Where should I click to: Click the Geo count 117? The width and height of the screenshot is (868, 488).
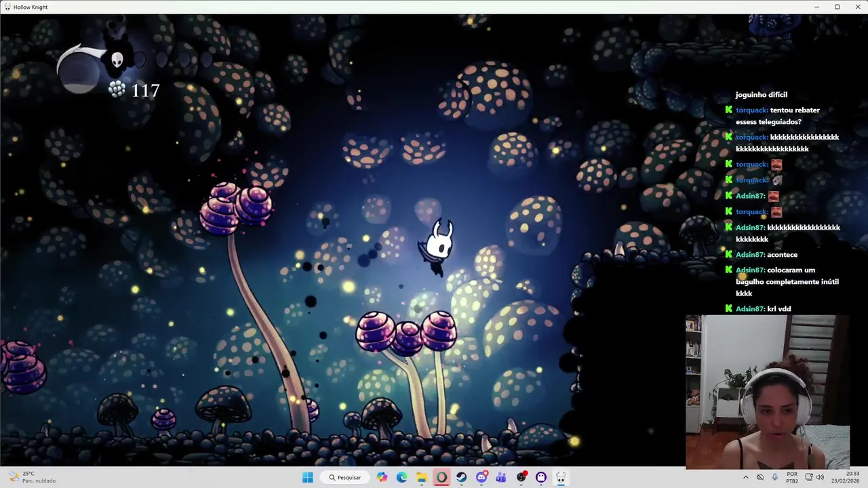[x=145, y=90]
